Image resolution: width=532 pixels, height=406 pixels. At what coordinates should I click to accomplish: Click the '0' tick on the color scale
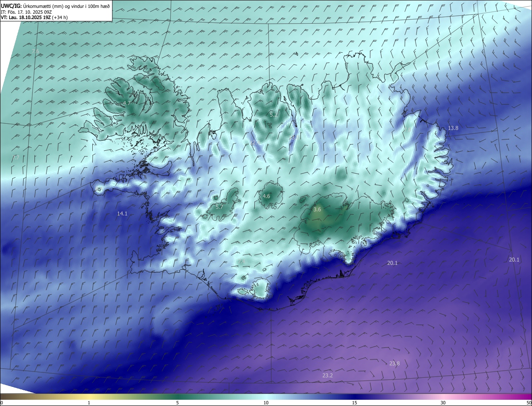(x=2, y=403)
